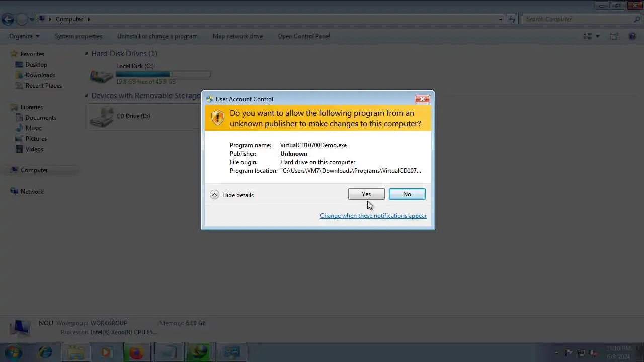The image size is (644, 362).
Task: Select Desktop under Favorites
Action: (x=36, y=65)
